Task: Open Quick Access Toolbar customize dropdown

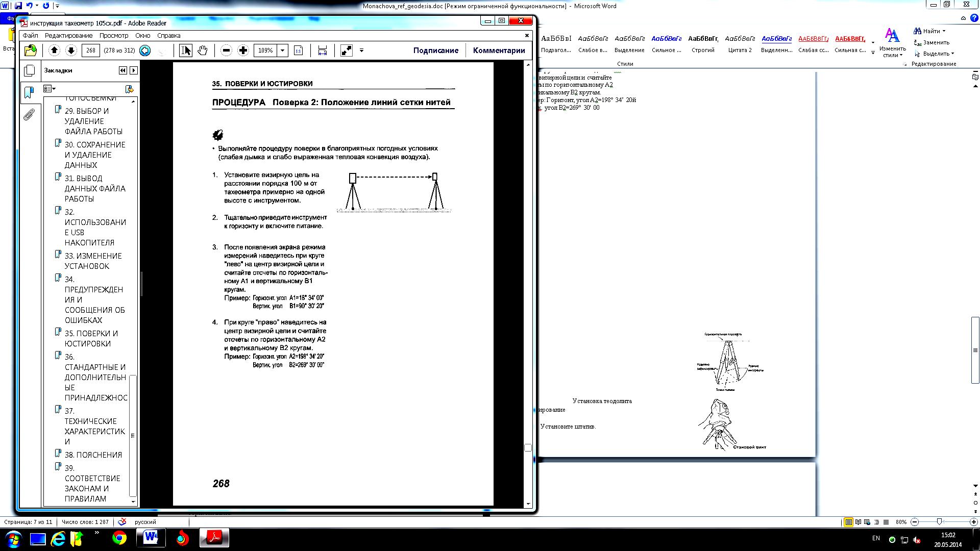Action: point(57,6)
